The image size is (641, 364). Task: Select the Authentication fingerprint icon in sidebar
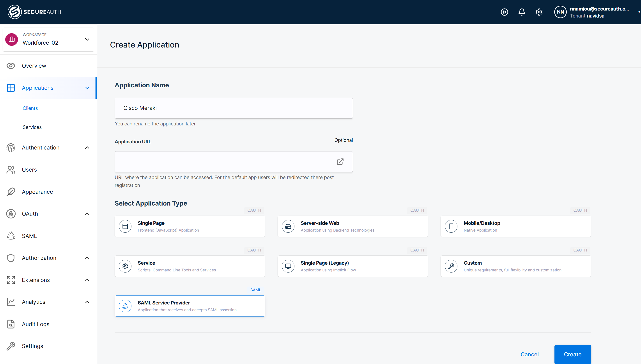[x=11, y=148]
